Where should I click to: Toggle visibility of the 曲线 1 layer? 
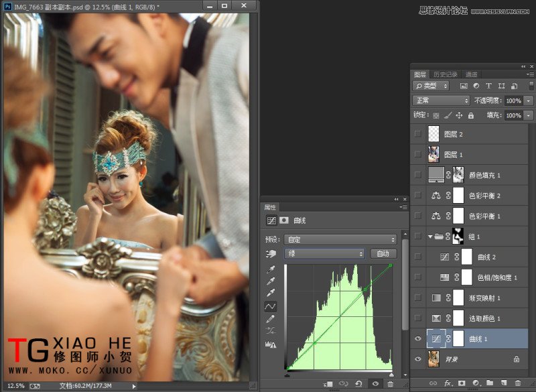coord(417,338)
